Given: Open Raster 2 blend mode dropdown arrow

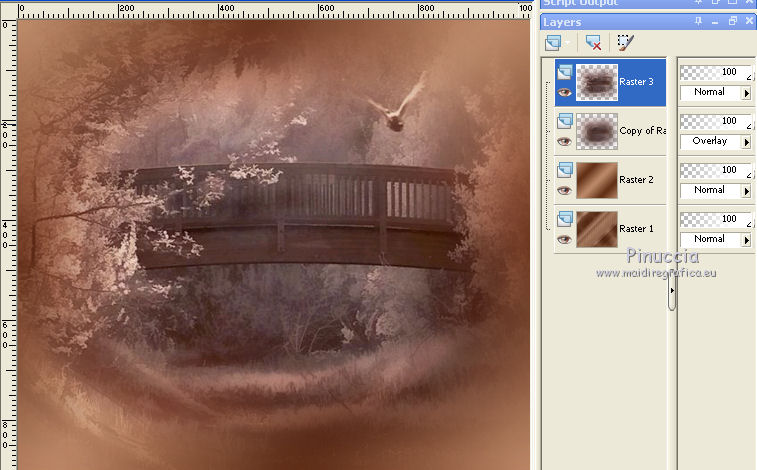Looking at the screenshot, I should (x=747, y=191).
